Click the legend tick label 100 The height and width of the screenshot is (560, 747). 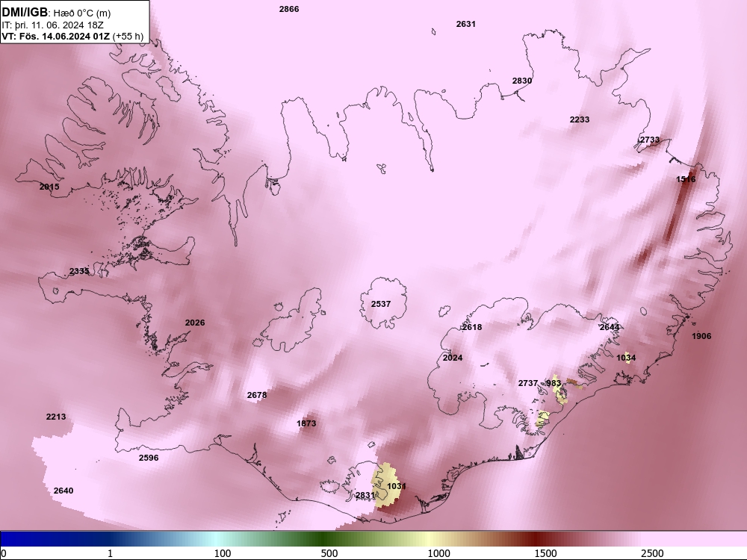[x=223, y=553]
